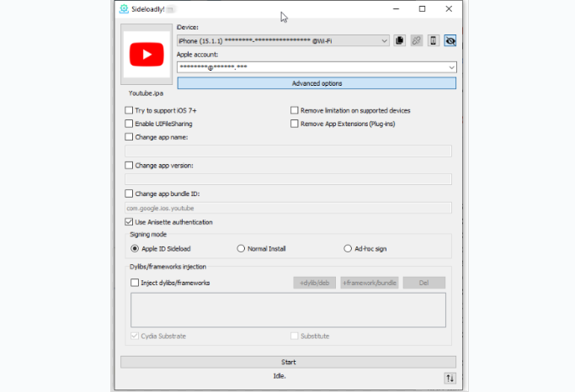Enable the UIFileSharing checkbox
Screen dimensions: 575x392
[x=129, y=124]
